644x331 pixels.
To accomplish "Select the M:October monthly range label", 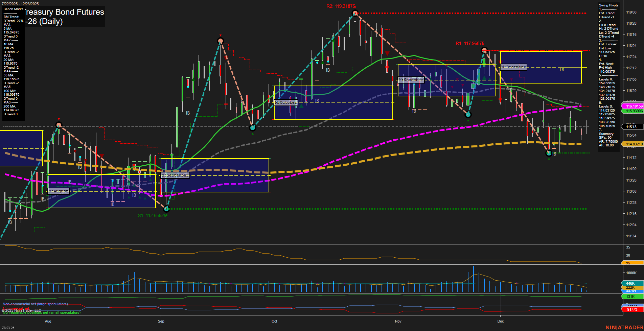I will point(286,102).
